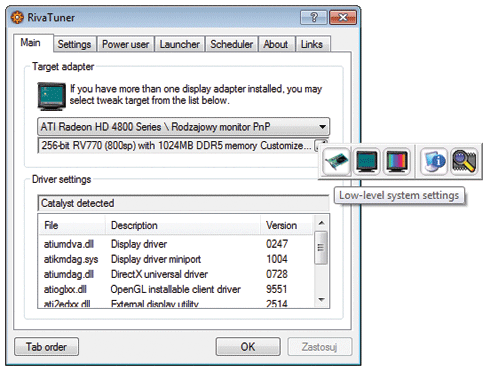Click OpenGL installable client driver text
This screenshot has width=490, height=371.
click(x=175, y=289)
